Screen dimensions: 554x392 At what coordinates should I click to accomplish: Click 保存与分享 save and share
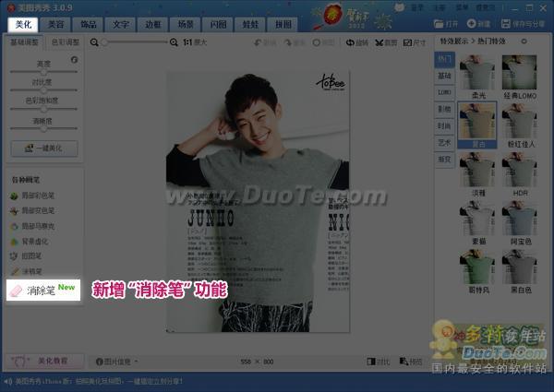click(x=523, y=24)
